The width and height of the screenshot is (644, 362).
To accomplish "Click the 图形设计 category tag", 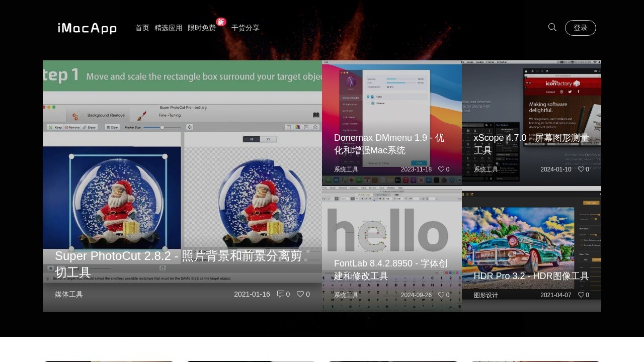I will 486,295.
